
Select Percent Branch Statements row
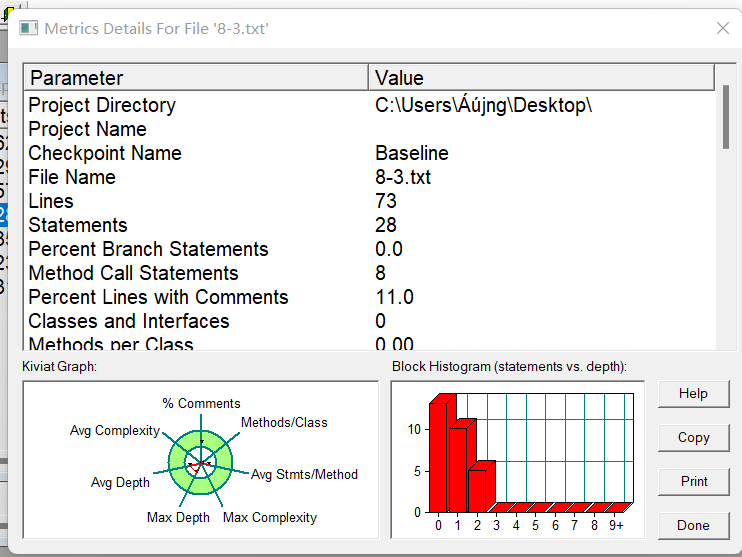[x=369, y=249]
